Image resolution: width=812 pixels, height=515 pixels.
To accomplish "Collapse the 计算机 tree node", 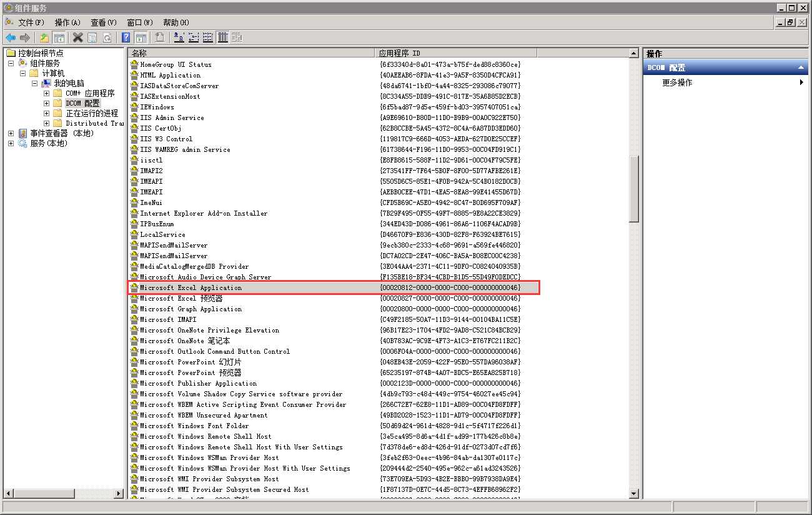I will pos(22,73).
